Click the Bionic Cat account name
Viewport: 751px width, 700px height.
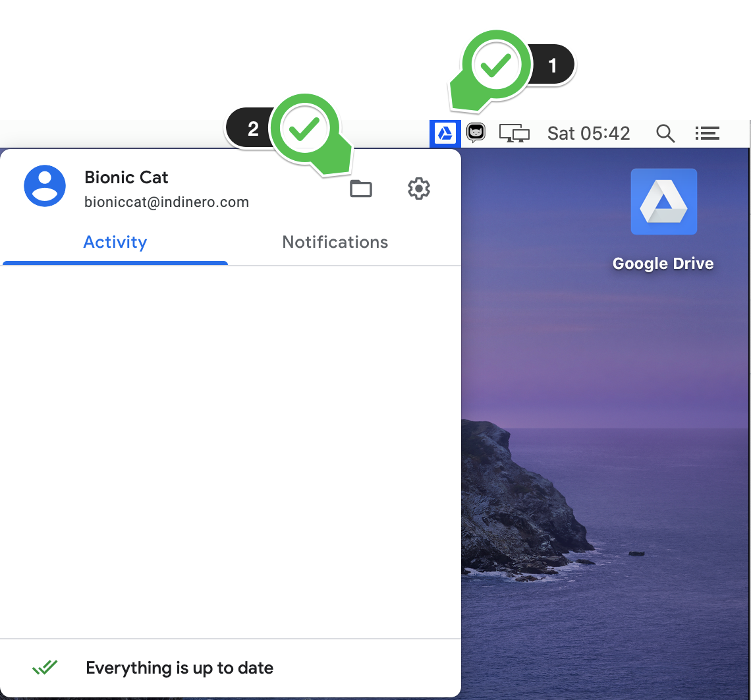click(126, 177)
